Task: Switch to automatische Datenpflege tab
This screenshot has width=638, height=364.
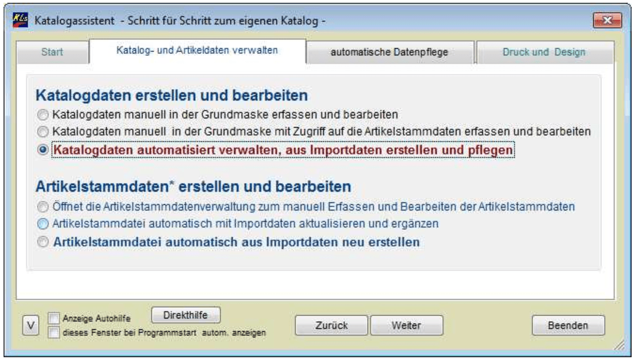Action: (389, 53)
